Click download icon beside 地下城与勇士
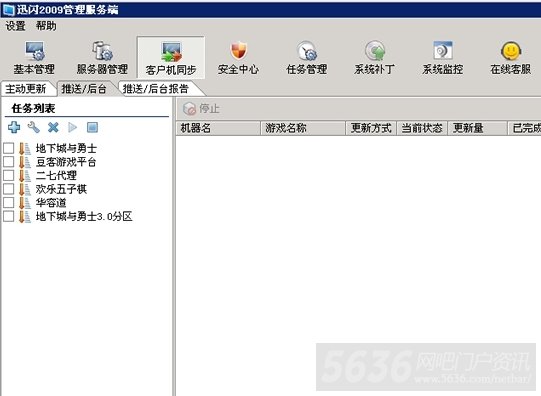Image resolution: width=541 pixels, height=396 pixels. click(x=24, y=148)
